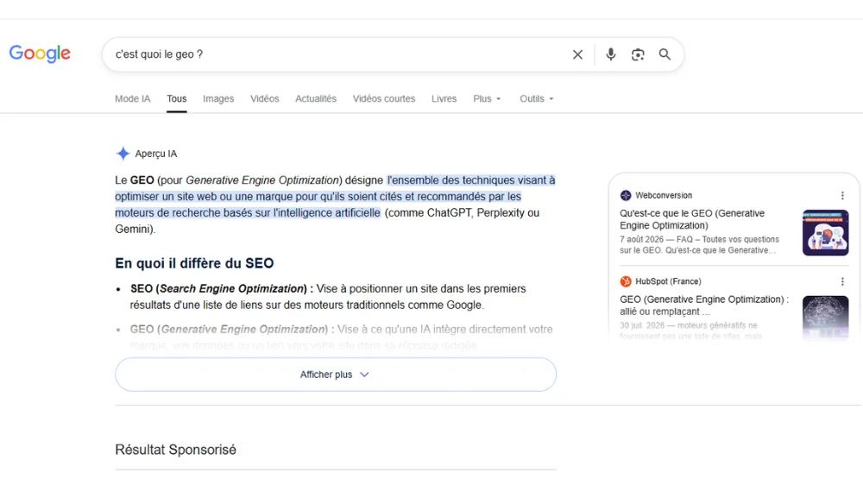
Task: Click the Webconversion article thumbnail
Action: (x=825, y=233)
